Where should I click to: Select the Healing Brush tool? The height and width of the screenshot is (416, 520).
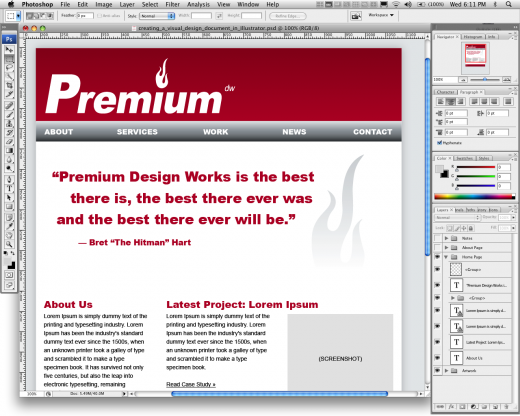pyautogui.click(x=9, y=106)
